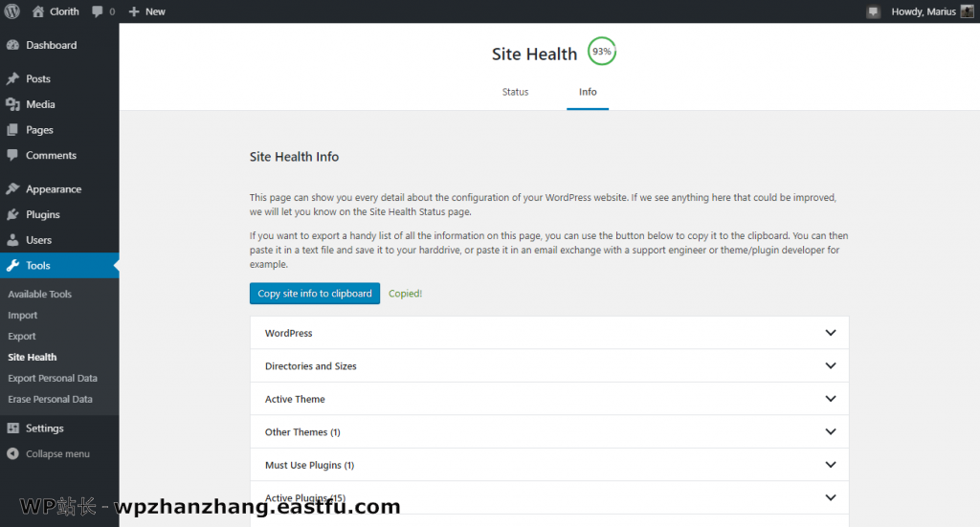The height and width of the screenshot is (527, 980).
Task: Click the Media library icon
Action: point(12,104)
